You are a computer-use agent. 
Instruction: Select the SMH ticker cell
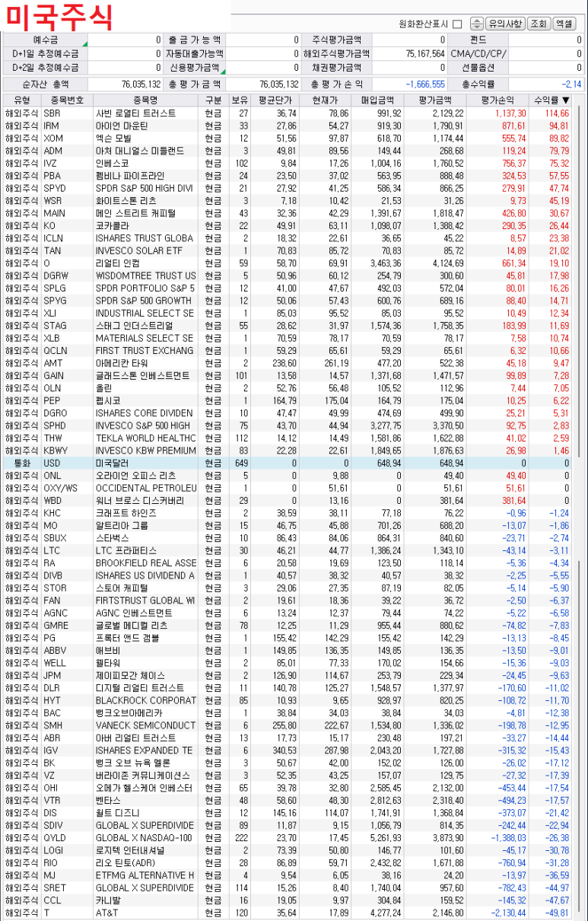click(68, 725)
